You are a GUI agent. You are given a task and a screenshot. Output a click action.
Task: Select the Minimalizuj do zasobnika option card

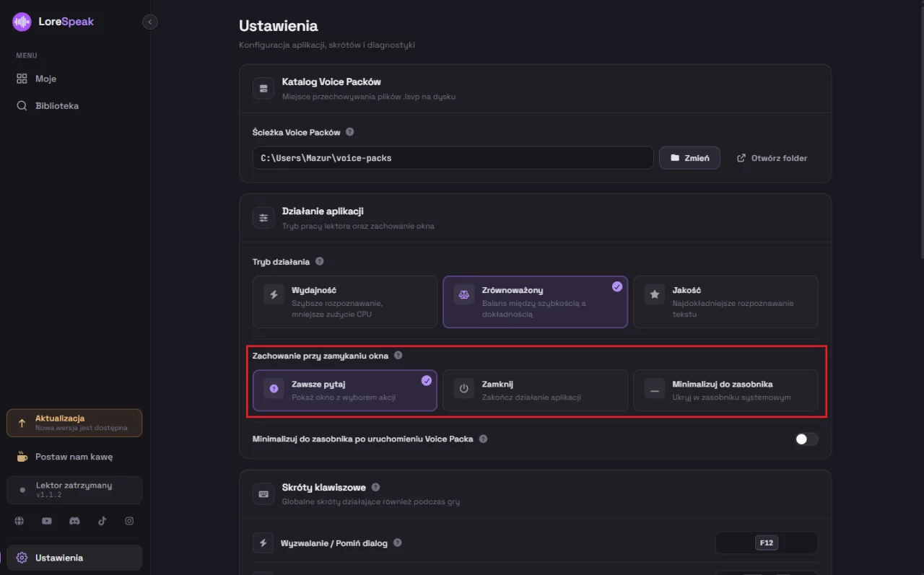[x=725, y=390]
